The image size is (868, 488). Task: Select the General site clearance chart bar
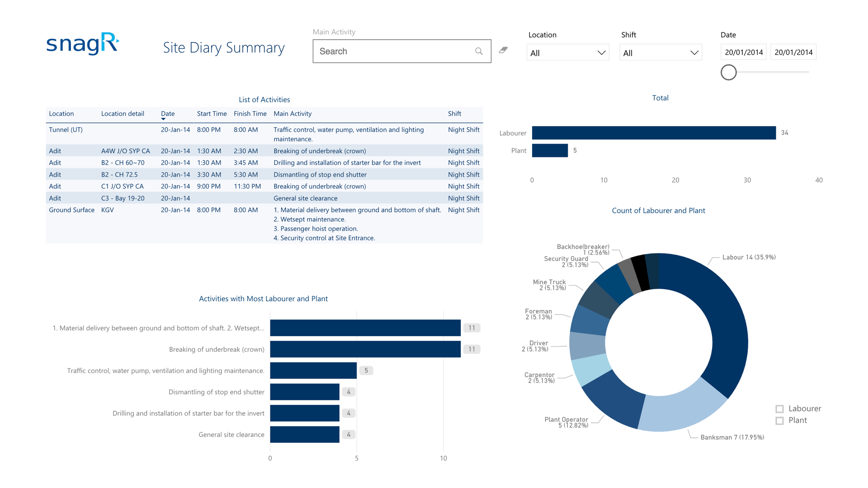305,434
